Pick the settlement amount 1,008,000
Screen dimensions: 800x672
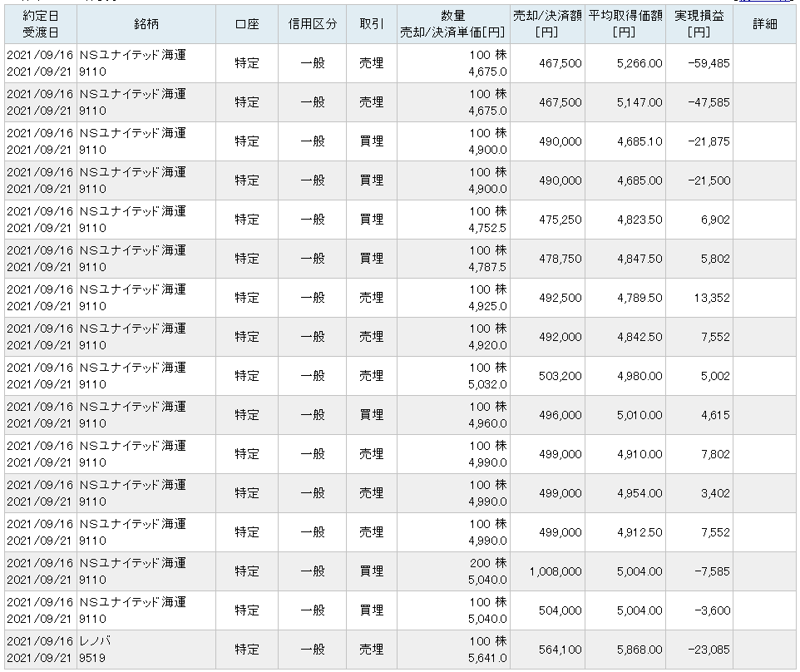pos(556,571)
